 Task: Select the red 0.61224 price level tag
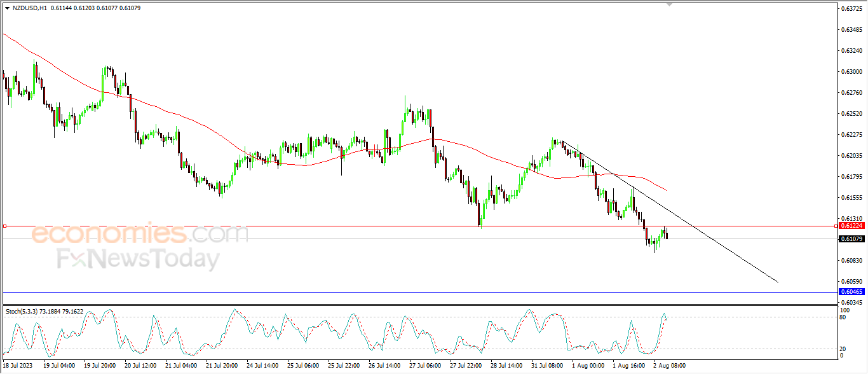[851, 226]
